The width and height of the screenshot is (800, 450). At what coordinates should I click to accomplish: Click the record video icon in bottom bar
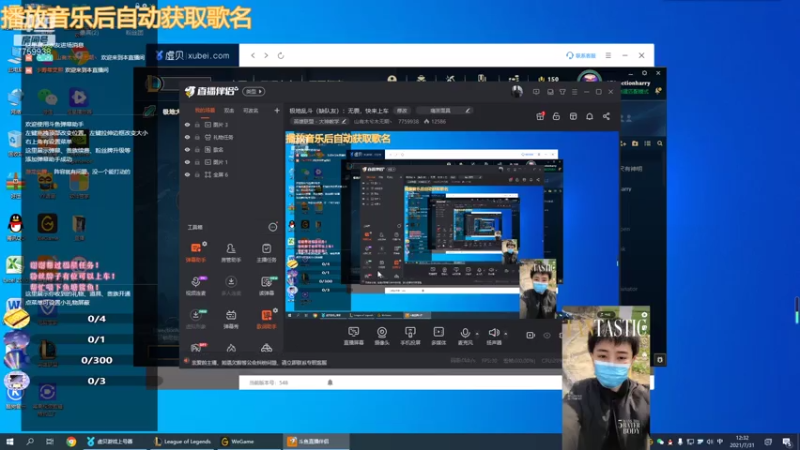point(531,335)
